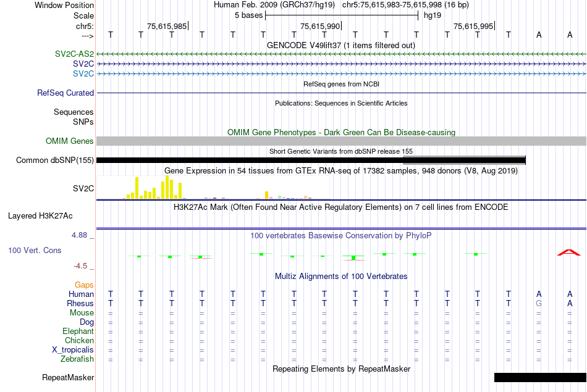Click the Mouse species row label
Viewport: 587px width, 392px height.
click(82, 313)
